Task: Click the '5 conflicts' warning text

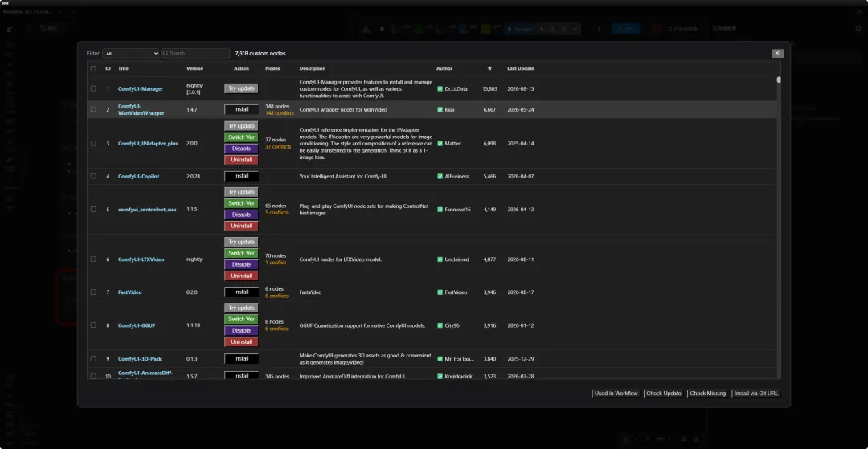Action: pos(276,213)
